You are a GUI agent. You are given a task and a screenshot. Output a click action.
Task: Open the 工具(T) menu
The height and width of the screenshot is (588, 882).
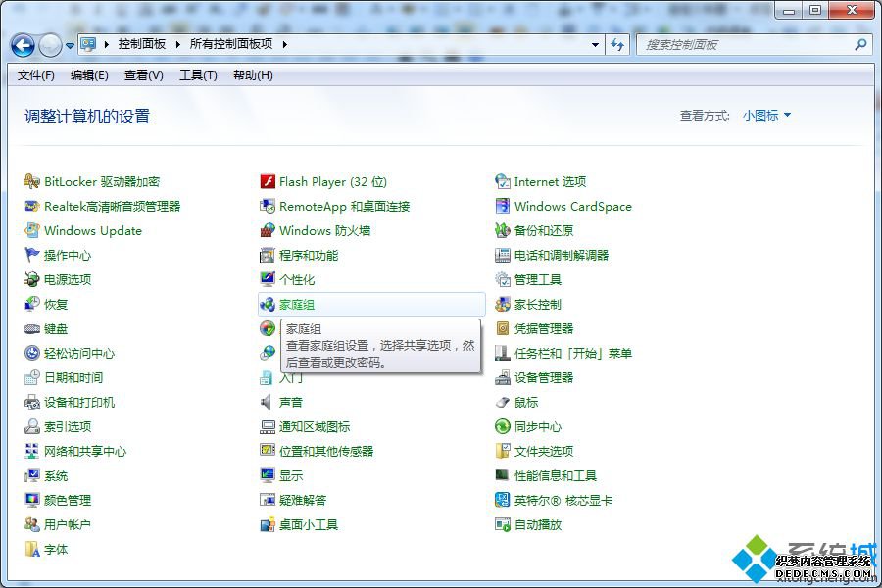[x=198, y=75]
